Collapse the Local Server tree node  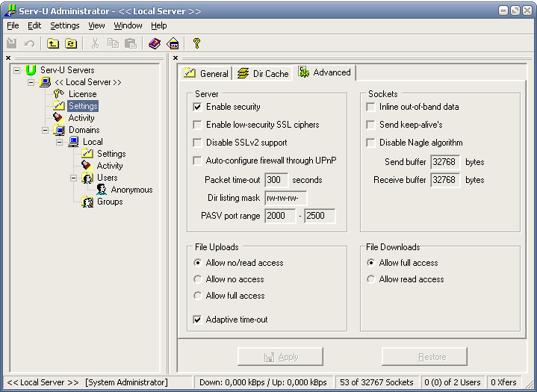coord(31,83)
